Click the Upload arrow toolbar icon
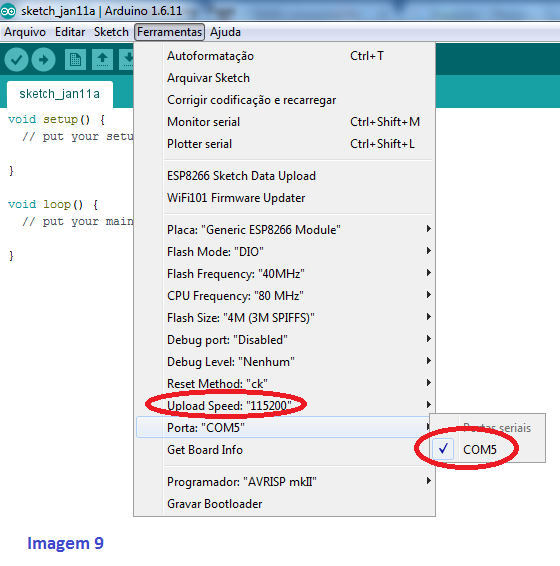This screenshot has height=566, width=560. [43, 59]
